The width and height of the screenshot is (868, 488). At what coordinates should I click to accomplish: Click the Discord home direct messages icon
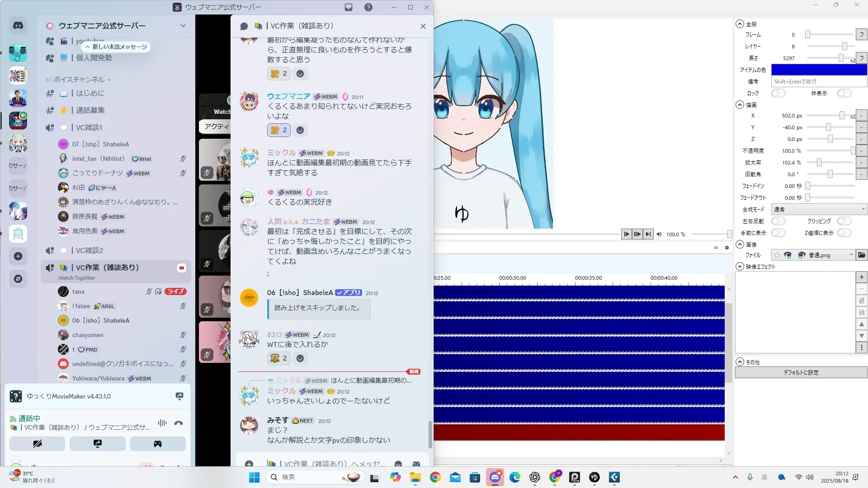(18, 26)
